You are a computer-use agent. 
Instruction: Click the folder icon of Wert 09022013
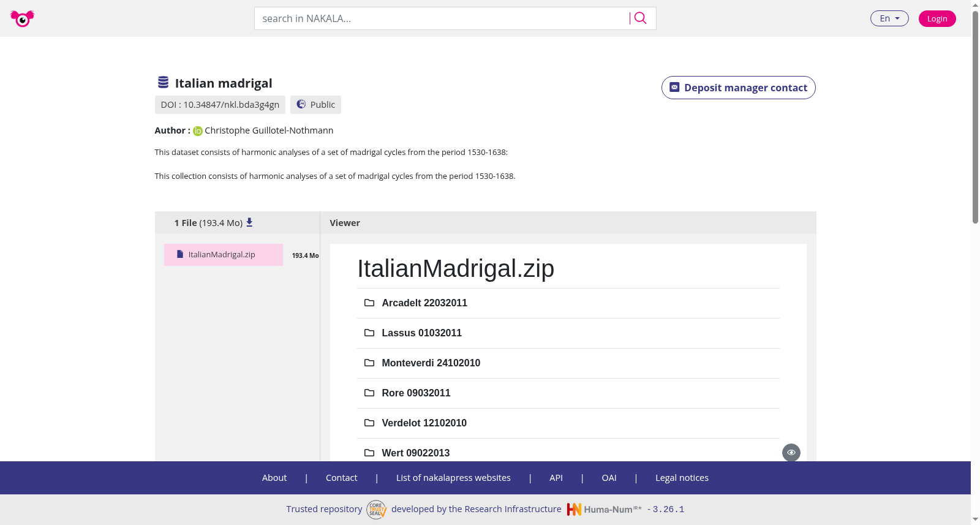point(369,453)
